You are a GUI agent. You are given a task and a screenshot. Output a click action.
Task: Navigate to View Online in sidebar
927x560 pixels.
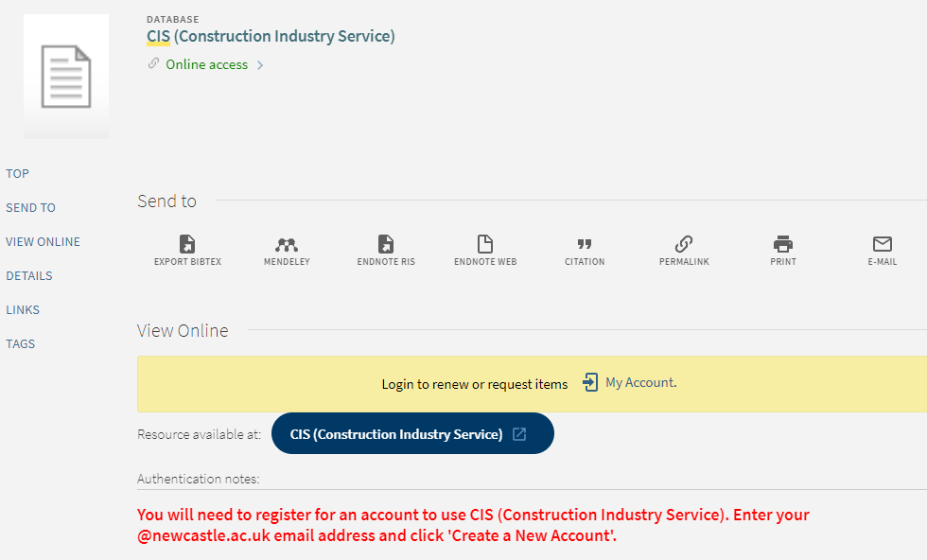44,242
